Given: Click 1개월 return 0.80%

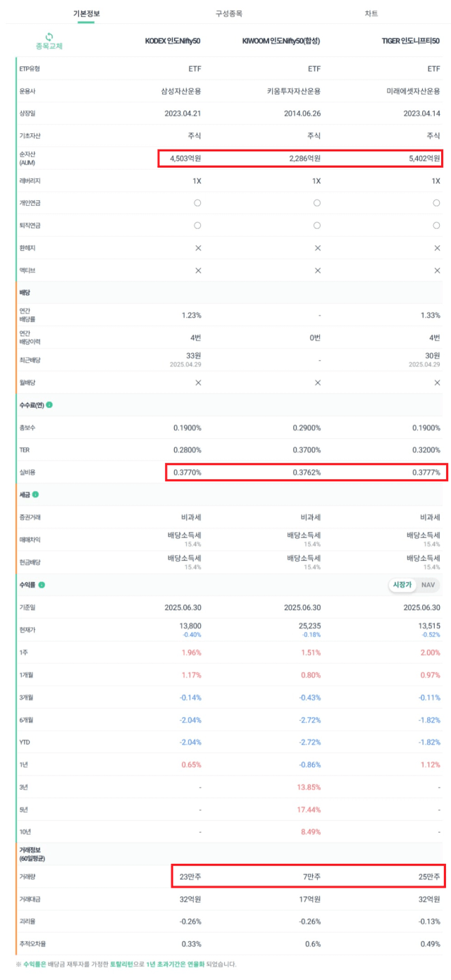Looking at the screenshot, I should [311, 675].
